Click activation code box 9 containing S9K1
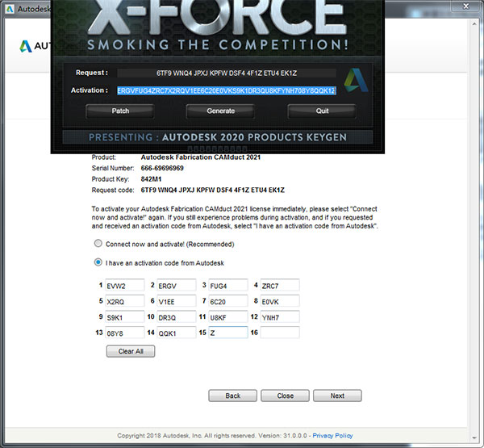484x448 pixels. pos(125,316)
